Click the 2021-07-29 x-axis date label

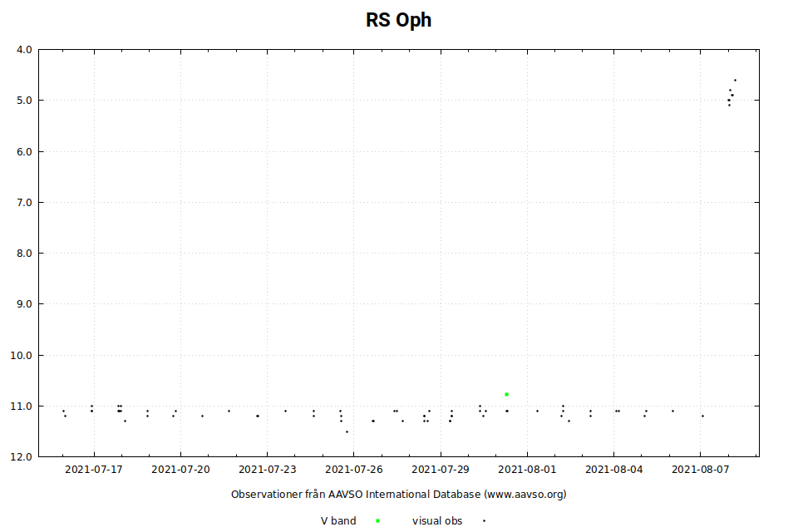point(441,470)
